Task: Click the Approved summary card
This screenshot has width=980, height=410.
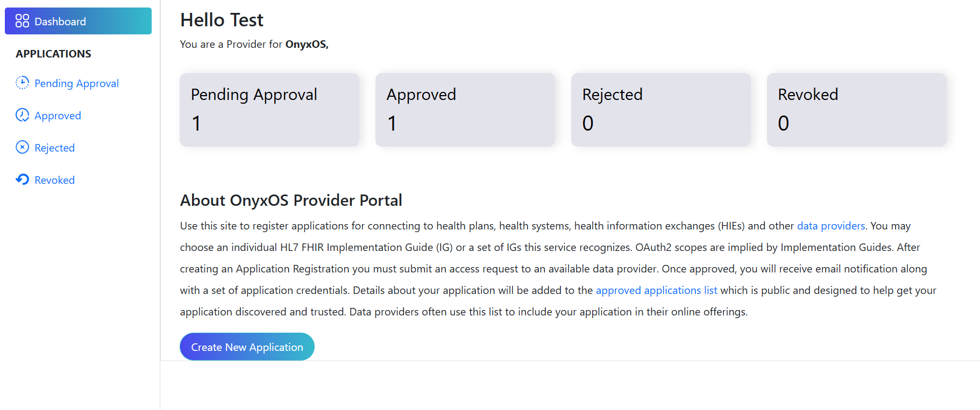Action: pos(465,110)
